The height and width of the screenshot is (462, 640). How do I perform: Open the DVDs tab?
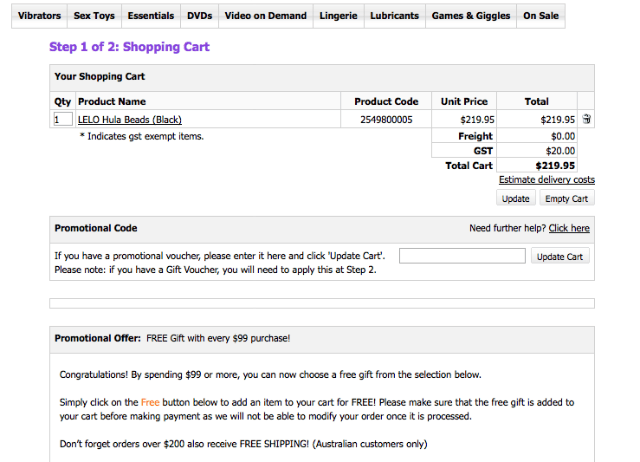coord(199,16)
